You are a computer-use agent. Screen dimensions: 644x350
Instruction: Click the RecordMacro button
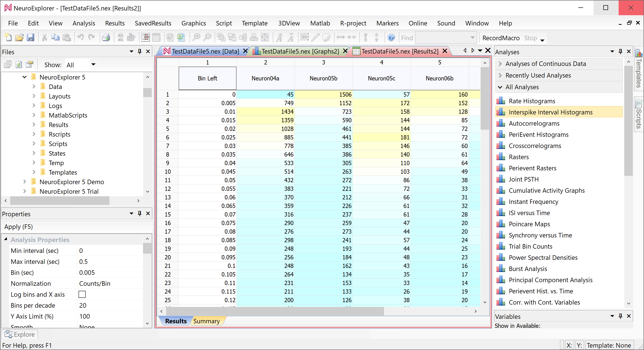[501, 38]
